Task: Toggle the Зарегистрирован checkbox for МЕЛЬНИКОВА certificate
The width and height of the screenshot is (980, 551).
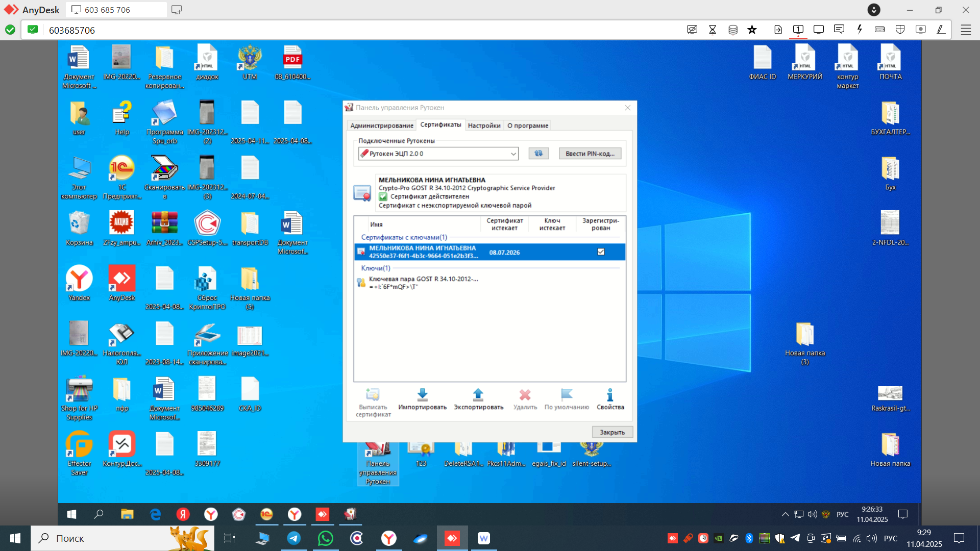Action: [601, 252]
